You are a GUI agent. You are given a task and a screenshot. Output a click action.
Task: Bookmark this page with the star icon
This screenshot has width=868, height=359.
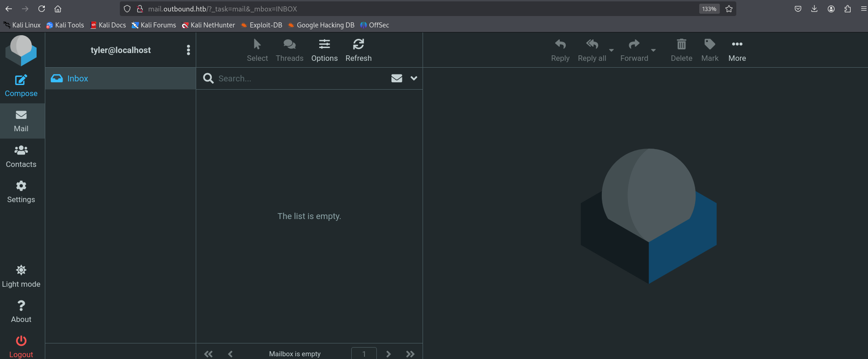729,9
